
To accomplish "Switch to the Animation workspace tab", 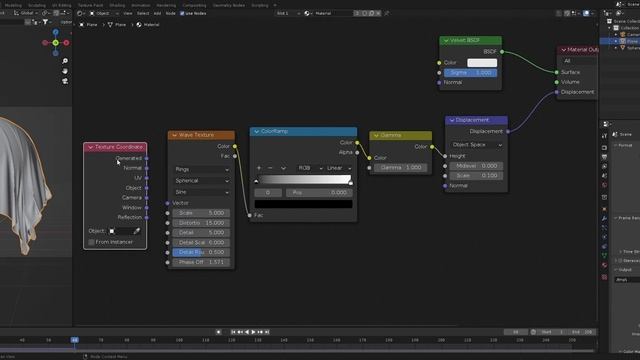I will click(x=140, y=5).
